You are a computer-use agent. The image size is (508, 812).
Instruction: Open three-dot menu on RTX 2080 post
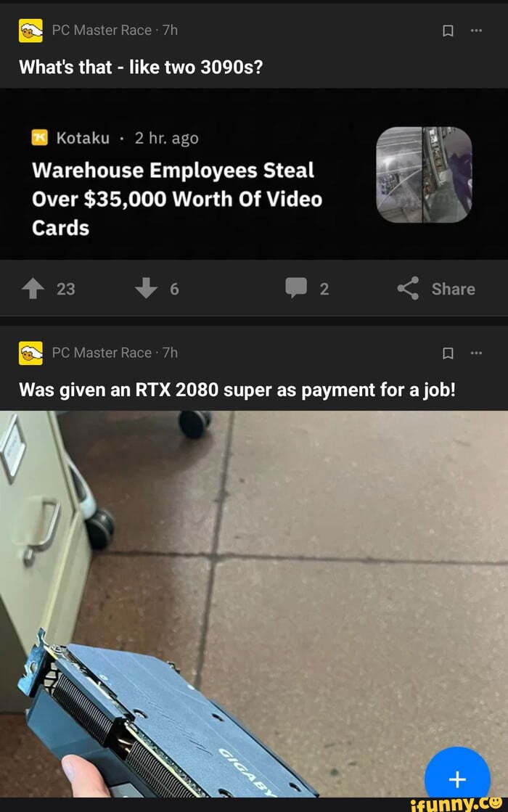476,353
